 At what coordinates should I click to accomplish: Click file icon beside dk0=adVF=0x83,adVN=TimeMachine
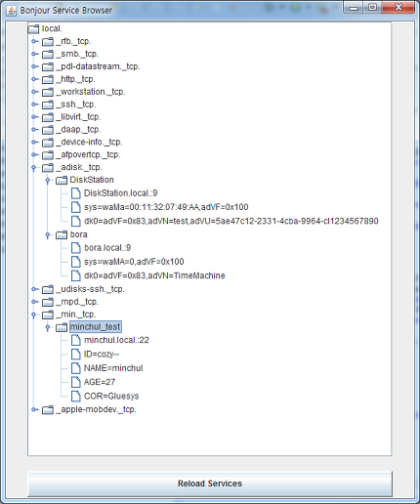click(75, 275)
